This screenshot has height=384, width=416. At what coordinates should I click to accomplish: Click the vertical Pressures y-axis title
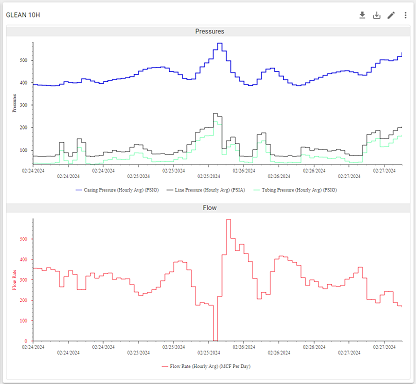tap(14, 103)
